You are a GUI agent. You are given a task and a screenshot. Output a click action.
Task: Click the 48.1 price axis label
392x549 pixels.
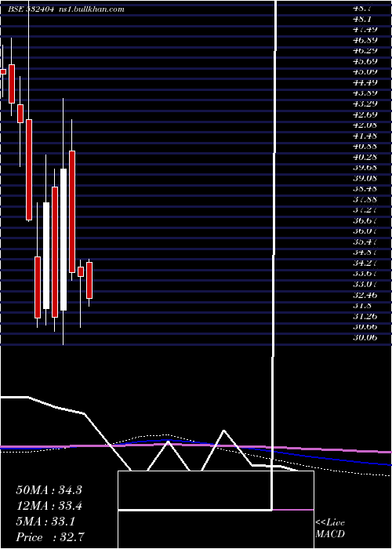point(363,19)
